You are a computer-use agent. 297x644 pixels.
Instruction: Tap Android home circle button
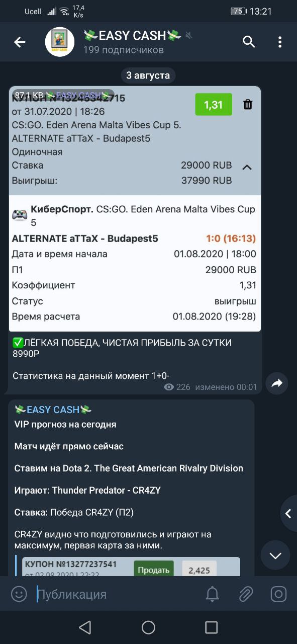click(x=148, y=627)
